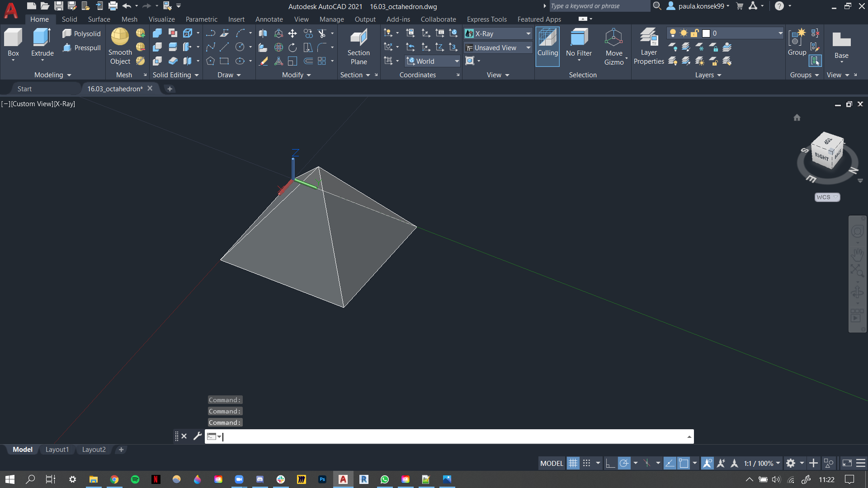
Task: Click the Save icon in Quick Access
Action: 59,6
